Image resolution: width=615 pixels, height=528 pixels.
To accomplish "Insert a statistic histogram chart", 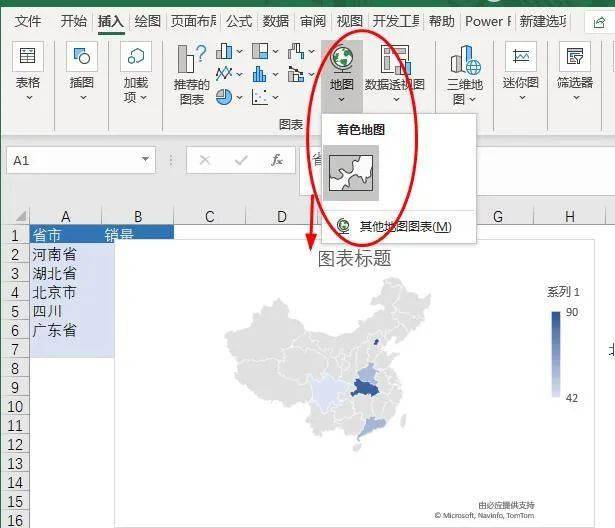I will click(x=260, y=74).
